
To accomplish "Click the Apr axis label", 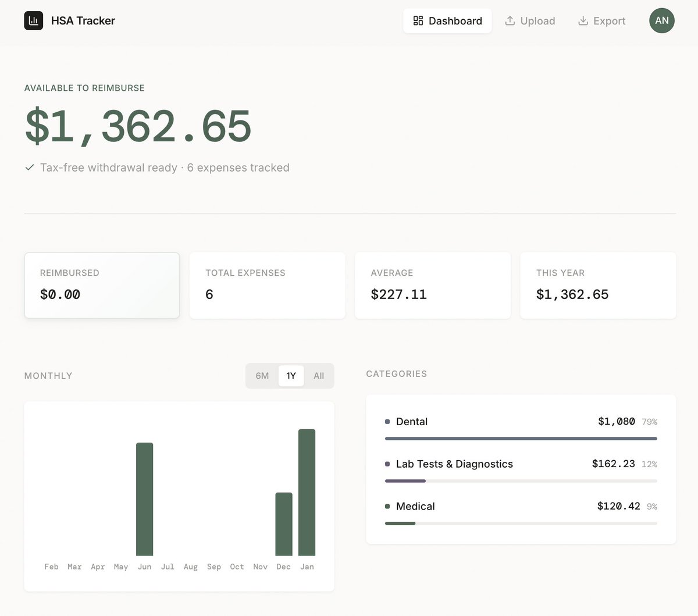I will [98, 567].
